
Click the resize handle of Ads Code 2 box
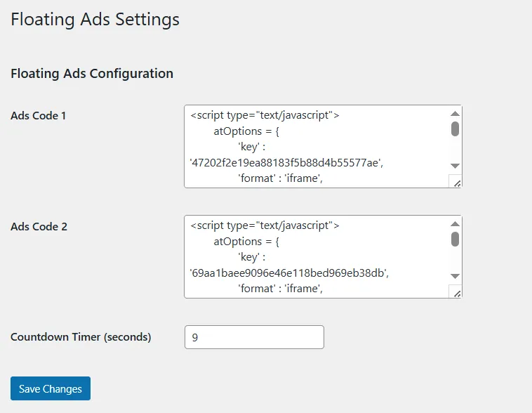[456, 292]
